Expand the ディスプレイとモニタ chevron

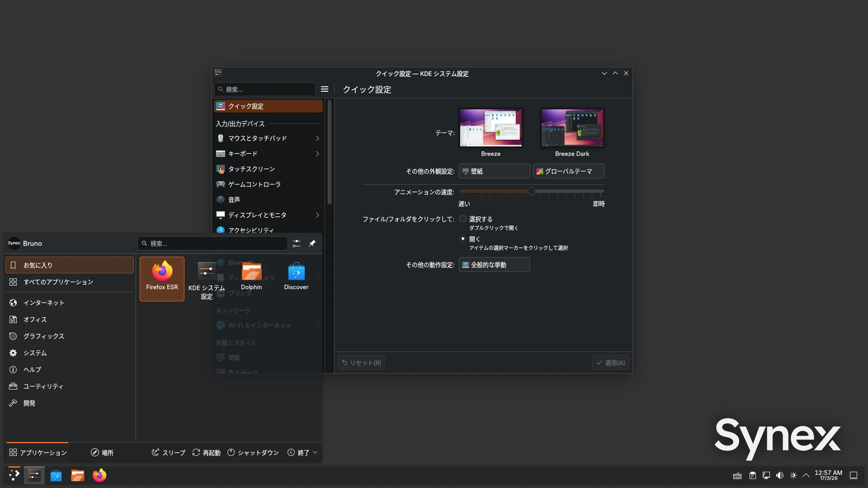[x=317, y=215]
